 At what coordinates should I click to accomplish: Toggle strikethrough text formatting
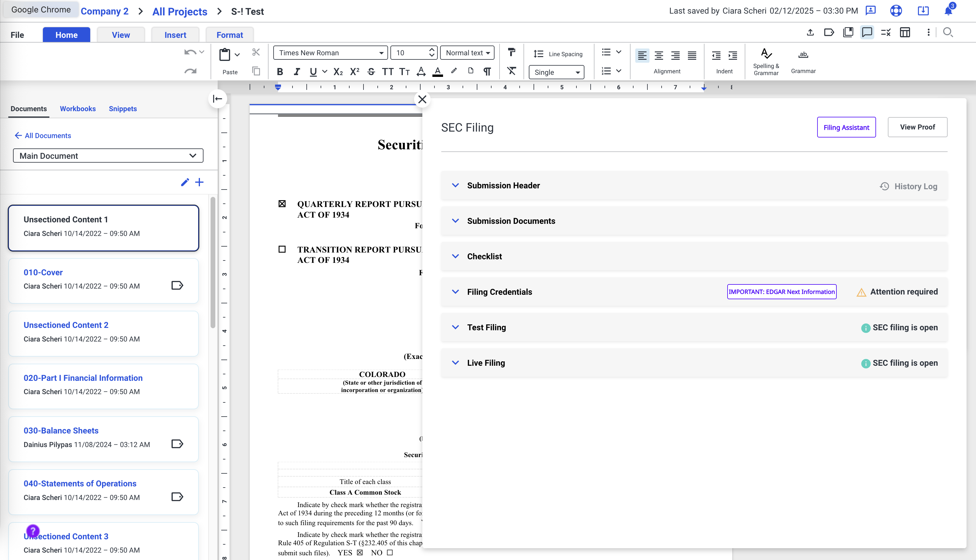(x=371, y=72)
